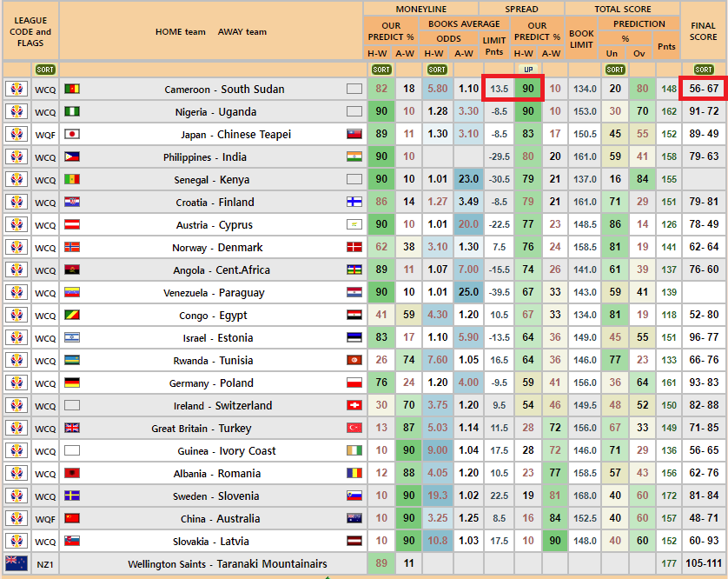Click the highlighted 56-67 final score cell
728x579 pixels.
[x=704, y=89]
